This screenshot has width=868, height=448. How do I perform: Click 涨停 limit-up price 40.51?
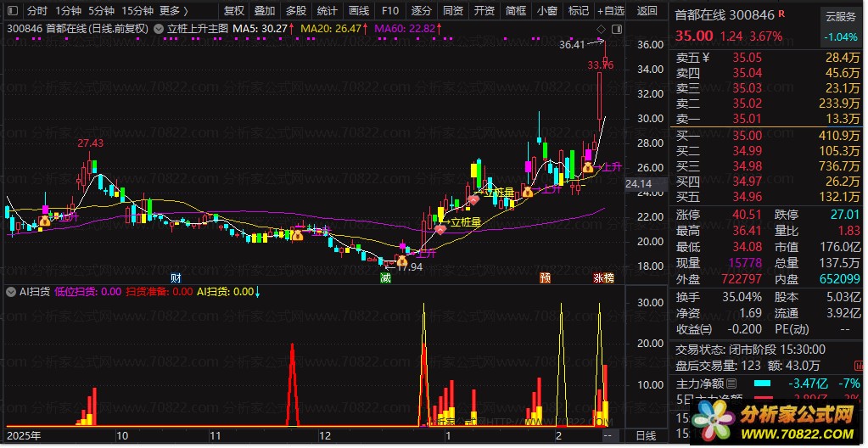(x=748, y=215)
